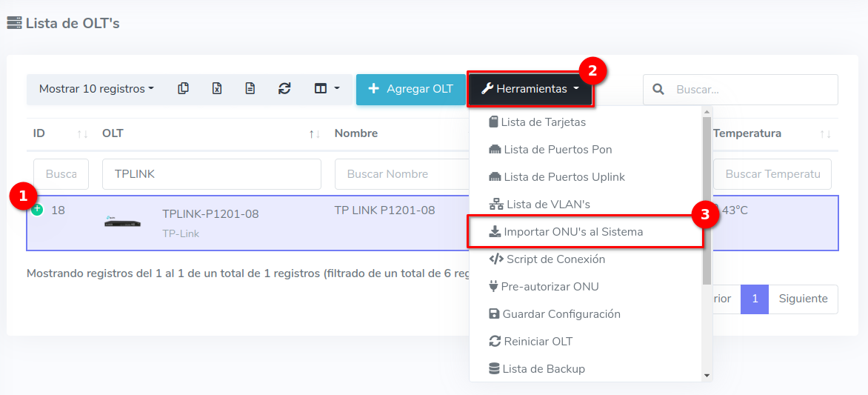Screen dimensions: 868x395
Task: Click Guardar Configuración in the menu
Action: [x=561, y=314]
